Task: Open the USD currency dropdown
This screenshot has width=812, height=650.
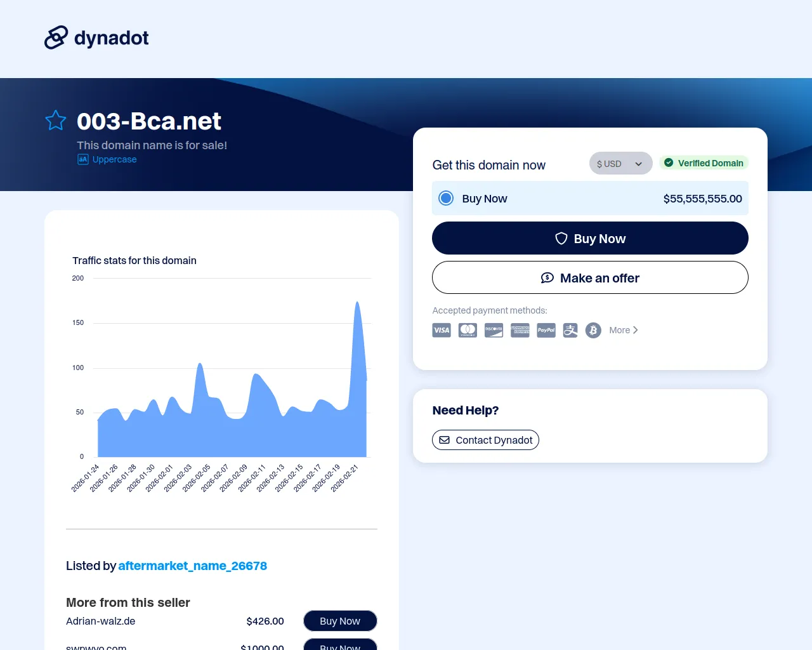Action: coord(620,164)
